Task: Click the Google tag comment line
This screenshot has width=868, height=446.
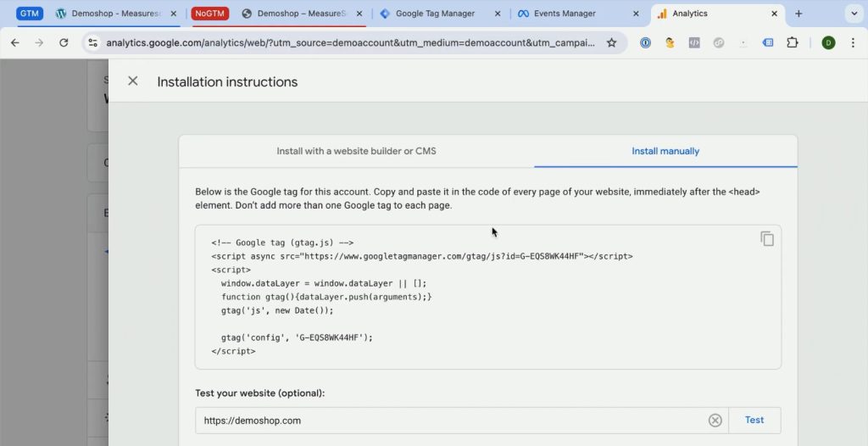Action: tap(282, 243)
